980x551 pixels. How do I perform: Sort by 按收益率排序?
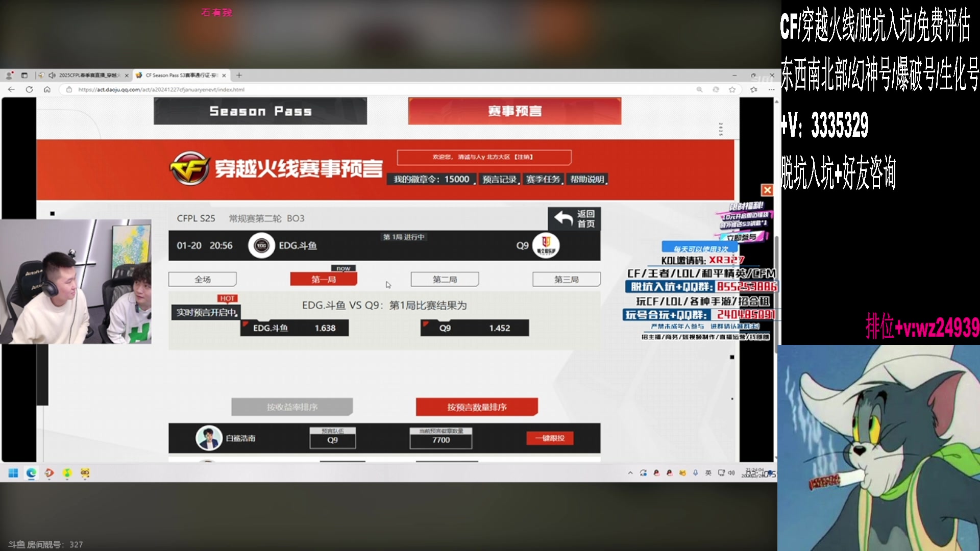click(x=292, y=407)
